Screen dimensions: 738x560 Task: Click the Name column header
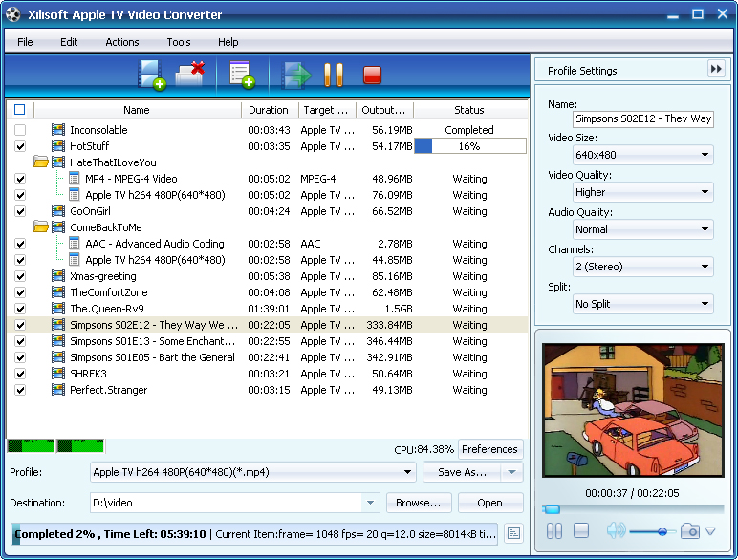[137, 110]
